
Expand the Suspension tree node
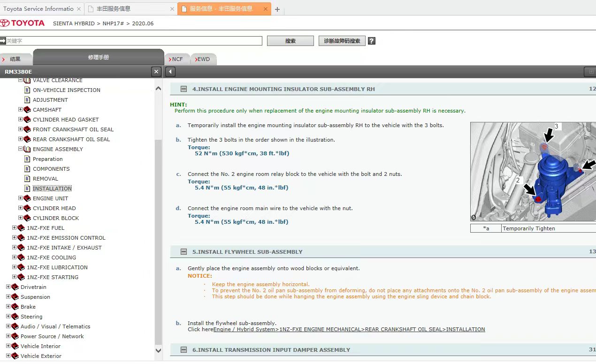8,297
